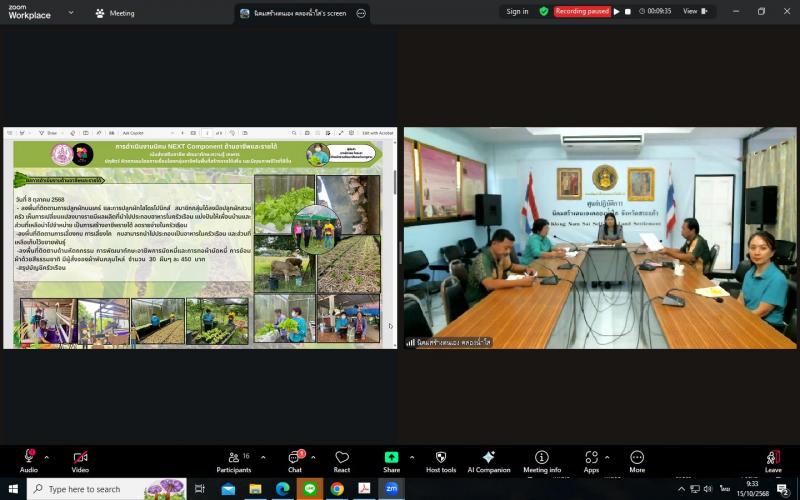Open the Participants panel

point(234,461)
